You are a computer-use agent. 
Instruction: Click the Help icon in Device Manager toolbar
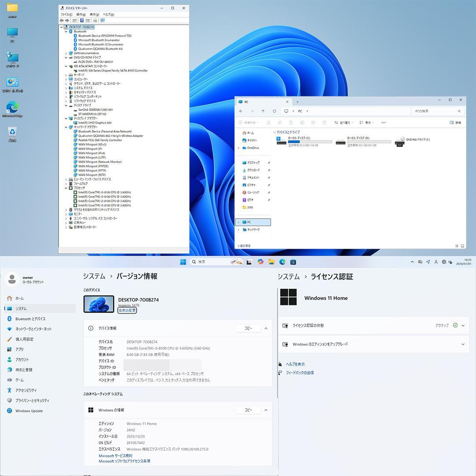click(82, 20)
